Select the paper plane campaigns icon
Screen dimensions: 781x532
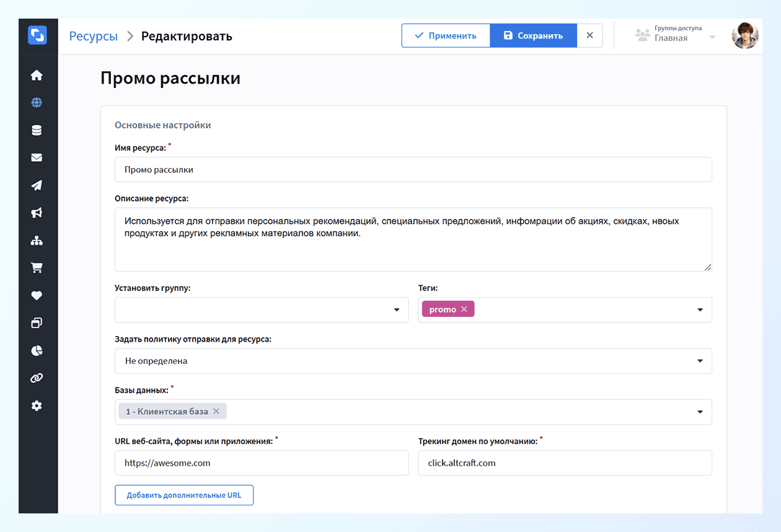[37, 185]
